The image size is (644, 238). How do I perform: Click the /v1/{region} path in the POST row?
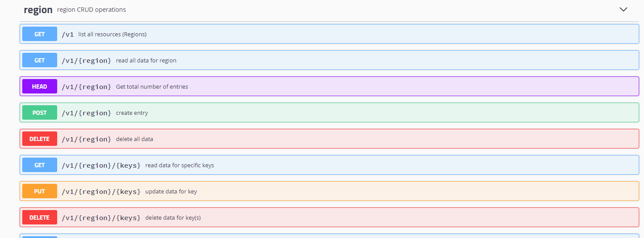(x=86, y=113)
